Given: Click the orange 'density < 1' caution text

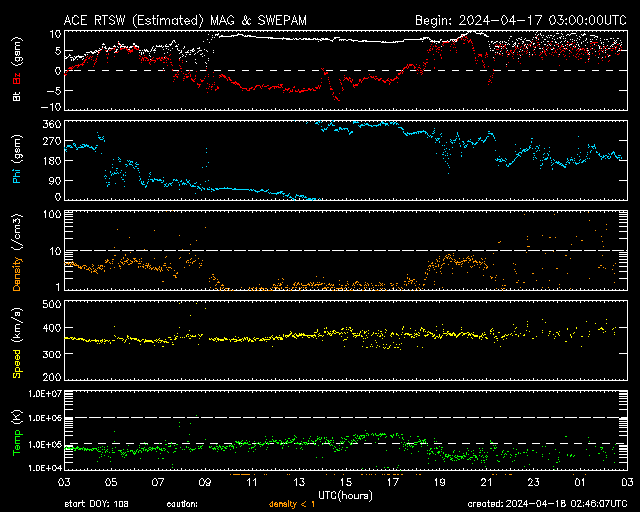Looking at the screenshot, I should pyautogui.click(x=292, y=505).
